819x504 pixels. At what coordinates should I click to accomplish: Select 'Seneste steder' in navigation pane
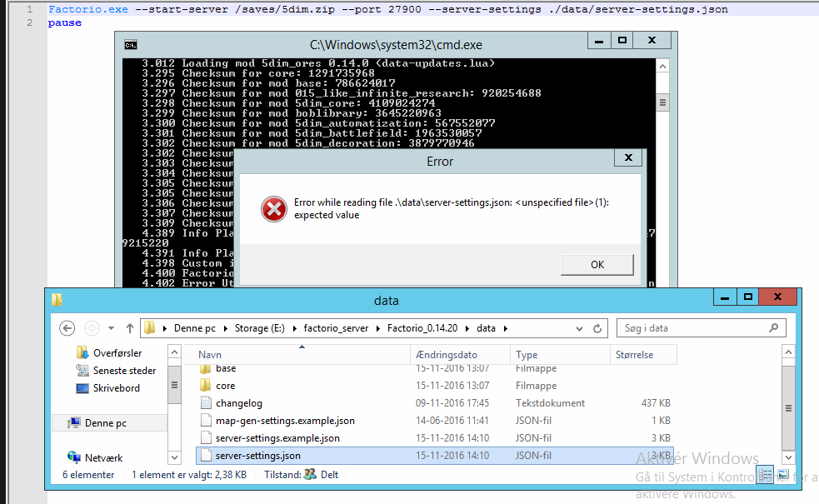[x=124, y=371]
